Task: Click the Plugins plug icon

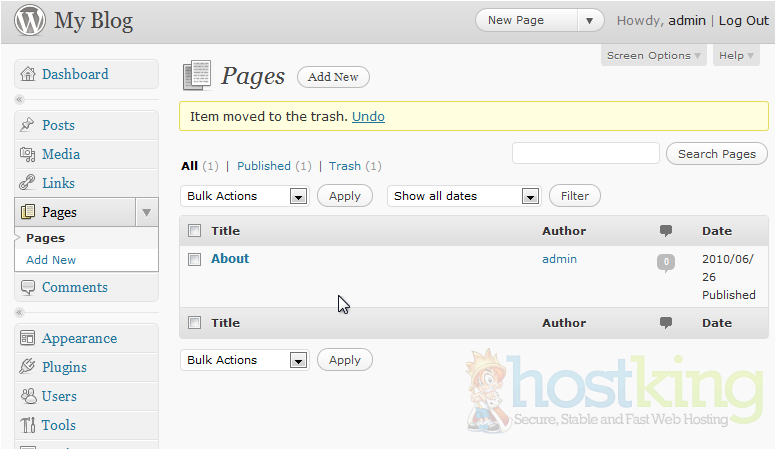Action: pos(28,368)
